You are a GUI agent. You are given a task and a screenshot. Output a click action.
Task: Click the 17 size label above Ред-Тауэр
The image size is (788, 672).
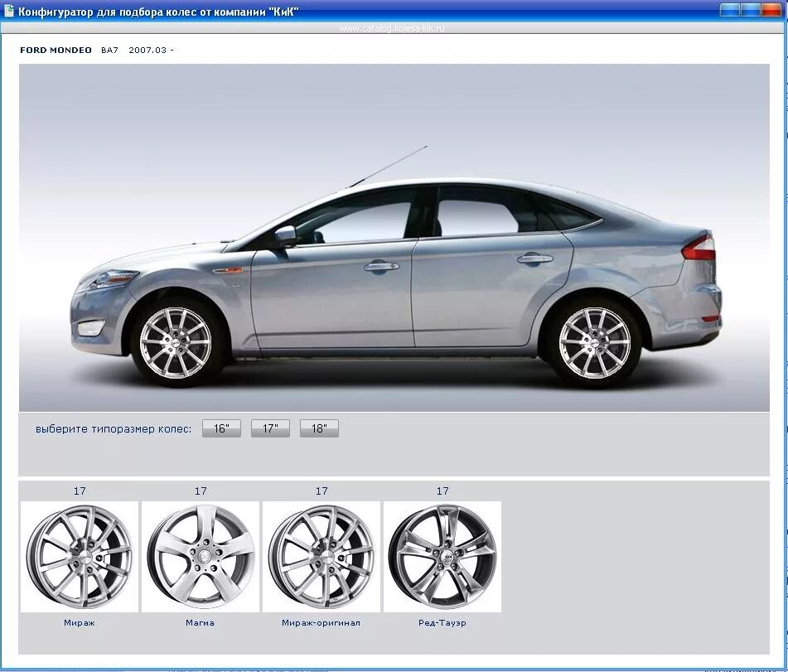click(442, 491)
